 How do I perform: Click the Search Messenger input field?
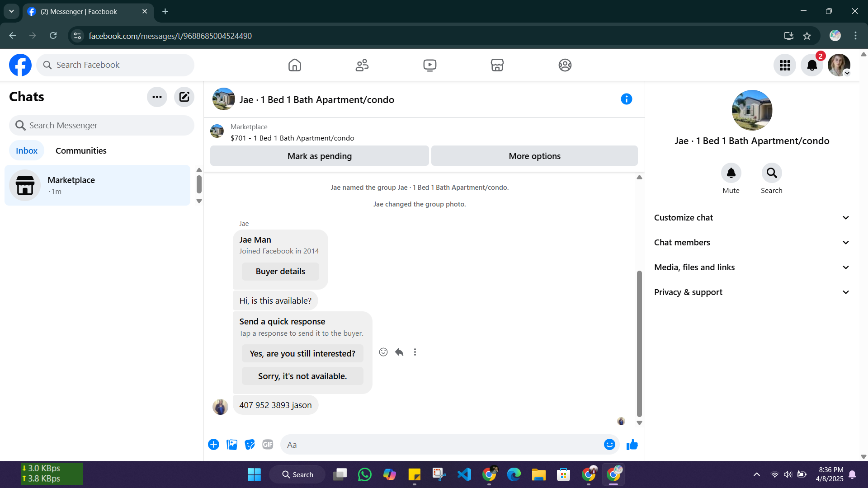coord(102,125)
